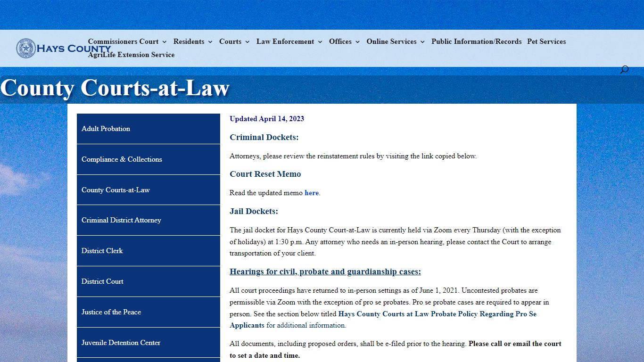Image resolution: width=644 pixels, height=362 pixels.
Task: Go to Pet Services page
Action: [546, 41]
